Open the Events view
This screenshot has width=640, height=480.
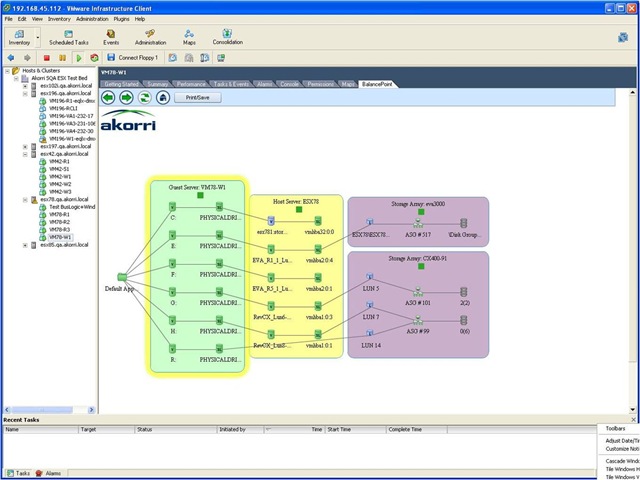111,37
